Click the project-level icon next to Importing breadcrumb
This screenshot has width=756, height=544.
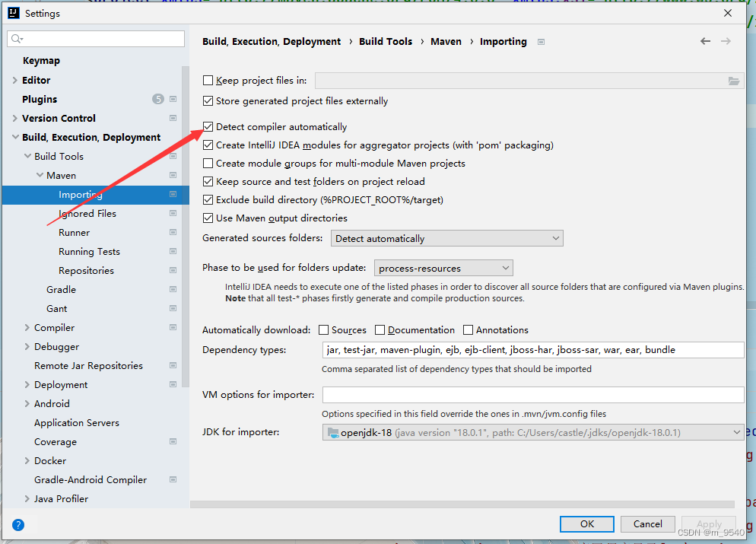(x=541, y=42)
